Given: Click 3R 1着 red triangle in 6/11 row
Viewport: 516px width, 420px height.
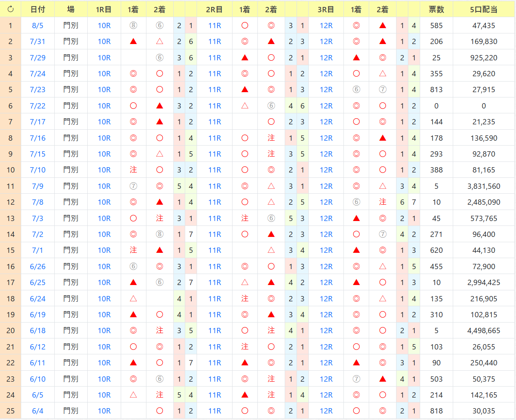Looking at the screenshot, I should click(x=357, y=363).
